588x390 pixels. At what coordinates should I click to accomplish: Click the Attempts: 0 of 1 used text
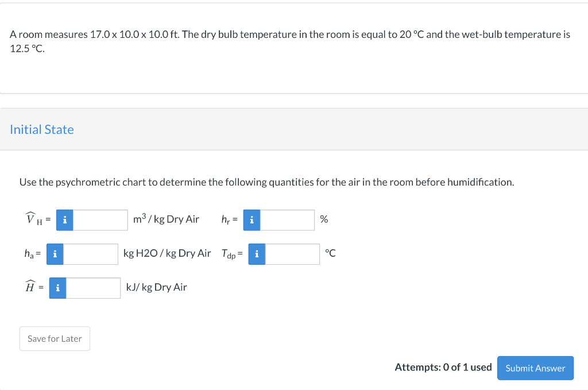coord(443,367)
